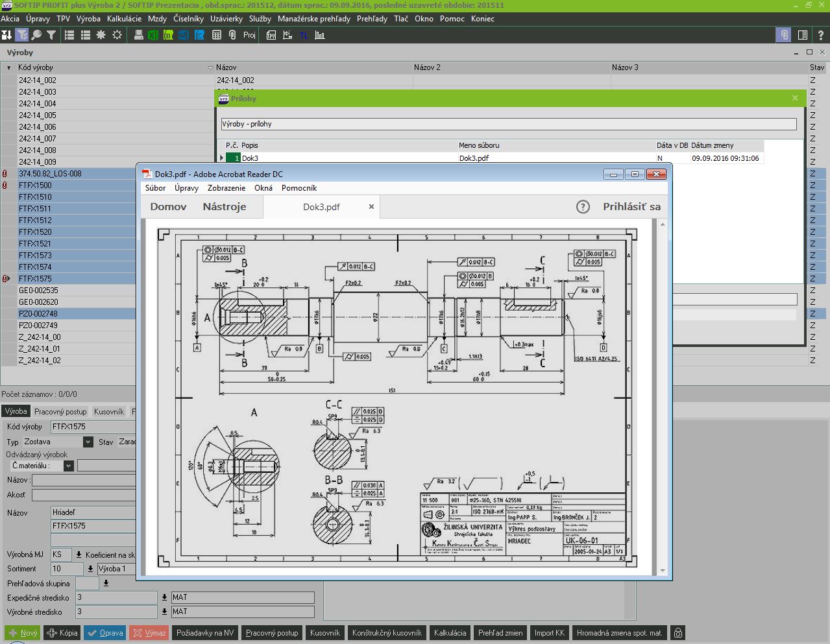Viewport: 830px width, 644px height.
Task: Open the Typ dropdown showing Zostava
Action: click(x=88, y=442)
